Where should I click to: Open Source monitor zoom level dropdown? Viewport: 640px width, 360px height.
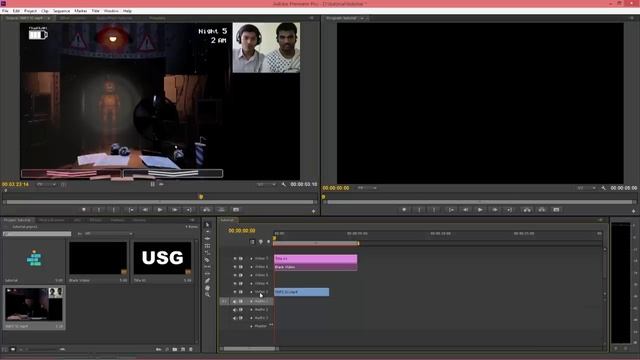pyautogui.click(x=46, y=184)
